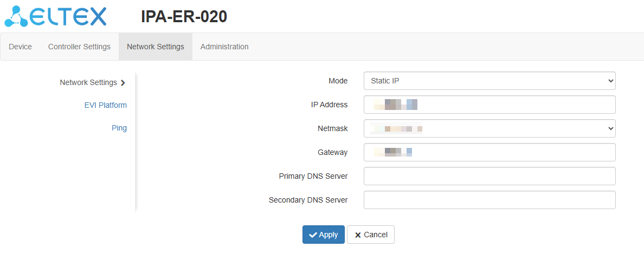Click the ELTEX logo

55,16
